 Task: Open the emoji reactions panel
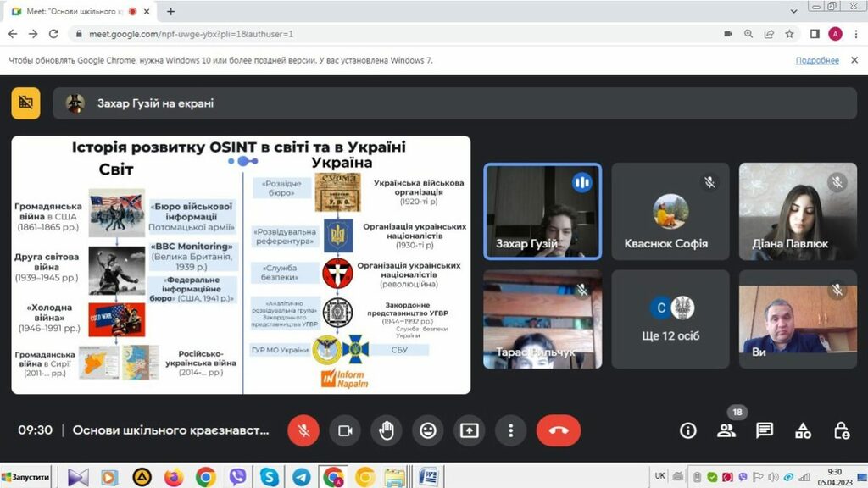[x=428, y=430]
